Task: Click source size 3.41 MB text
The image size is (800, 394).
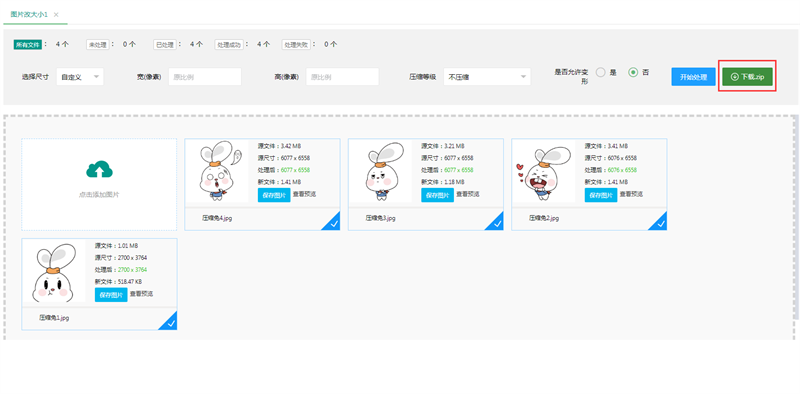Action: click(x=617, y=146)
